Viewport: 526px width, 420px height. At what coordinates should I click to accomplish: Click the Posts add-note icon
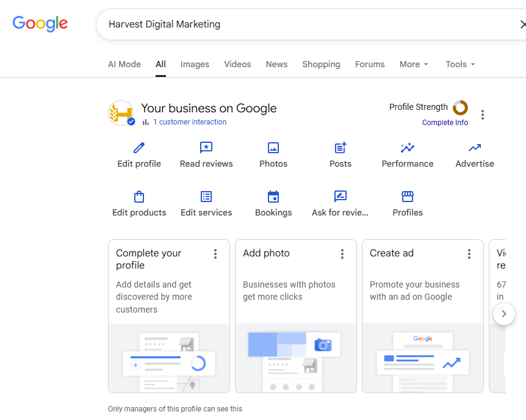point(340,148)
